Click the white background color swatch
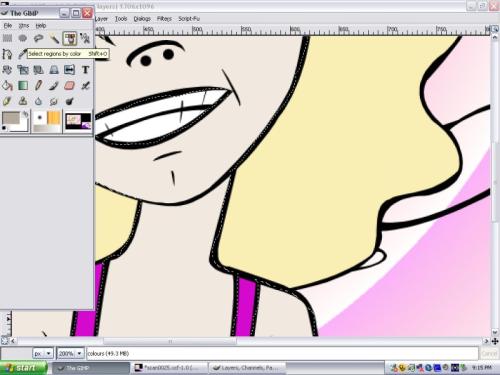The image size is (500, 375). [23, 127]
